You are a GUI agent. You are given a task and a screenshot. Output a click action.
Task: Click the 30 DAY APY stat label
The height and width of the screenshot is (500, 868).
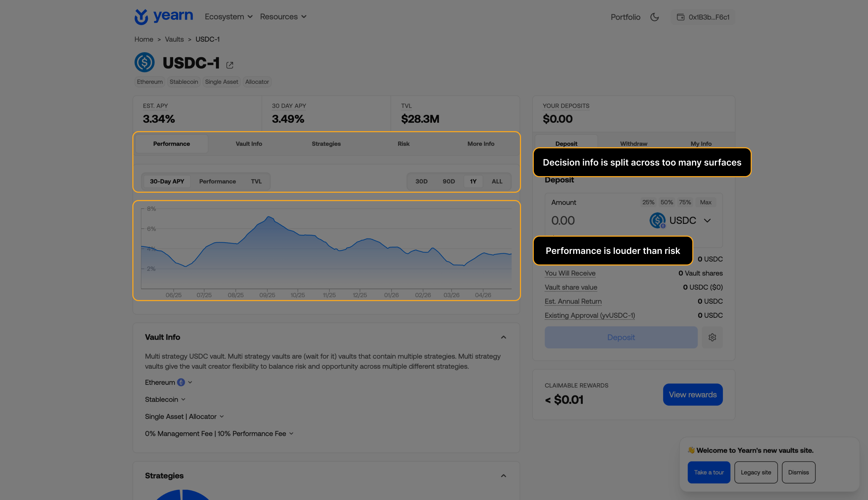tap(289, 106)
